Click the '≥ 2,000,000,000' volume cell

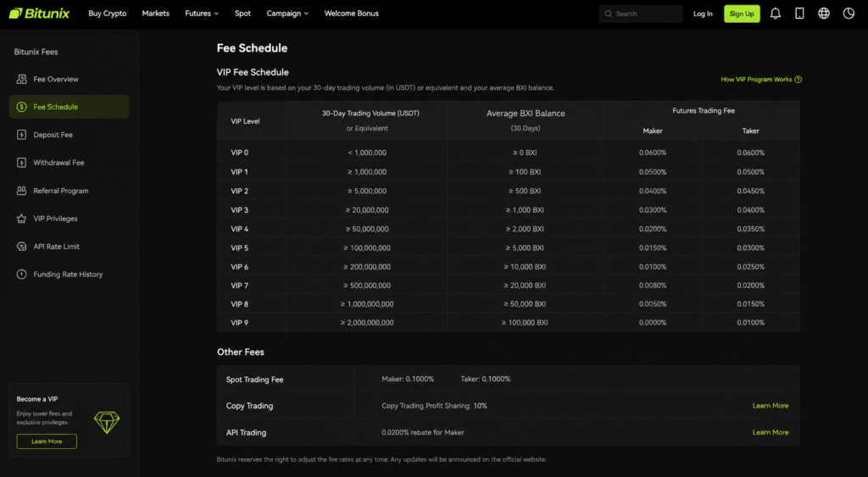tap(367, 323)
